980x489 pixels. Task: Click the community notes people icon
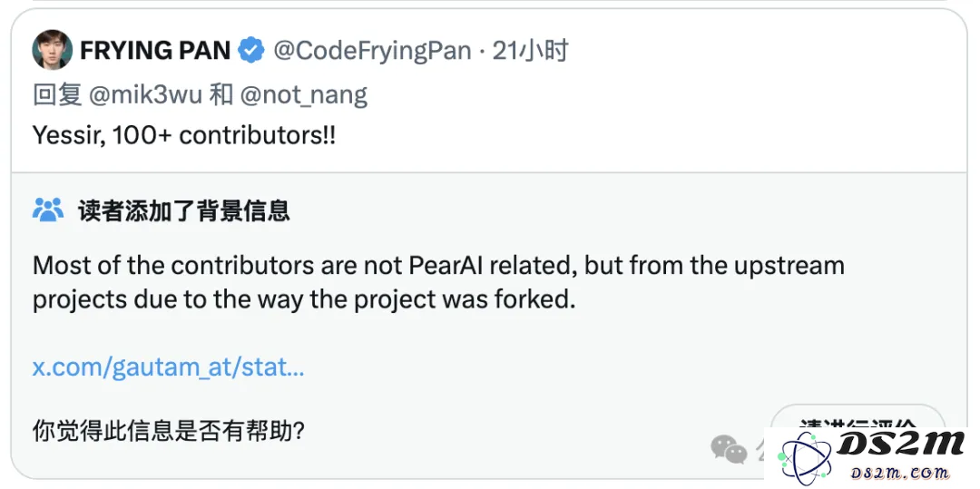coord(48,210)
